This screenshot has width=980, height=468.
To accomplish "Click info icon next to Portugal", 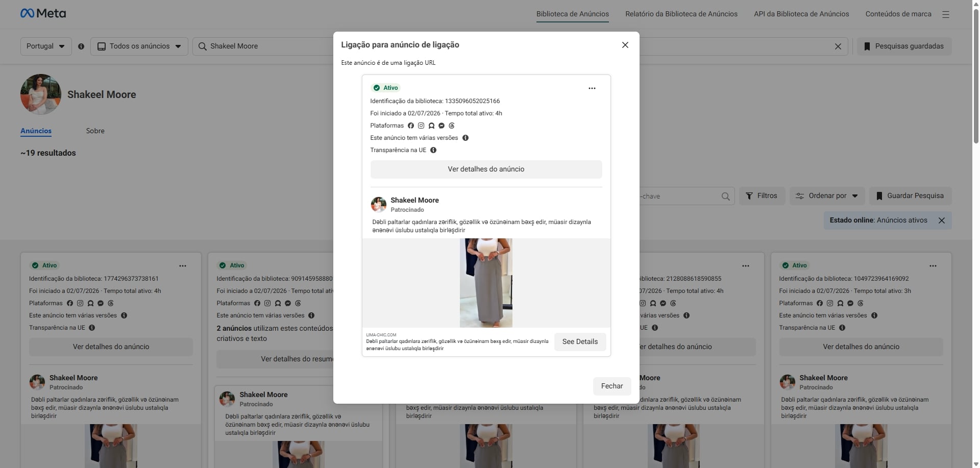I will click(x=81, y=46).
